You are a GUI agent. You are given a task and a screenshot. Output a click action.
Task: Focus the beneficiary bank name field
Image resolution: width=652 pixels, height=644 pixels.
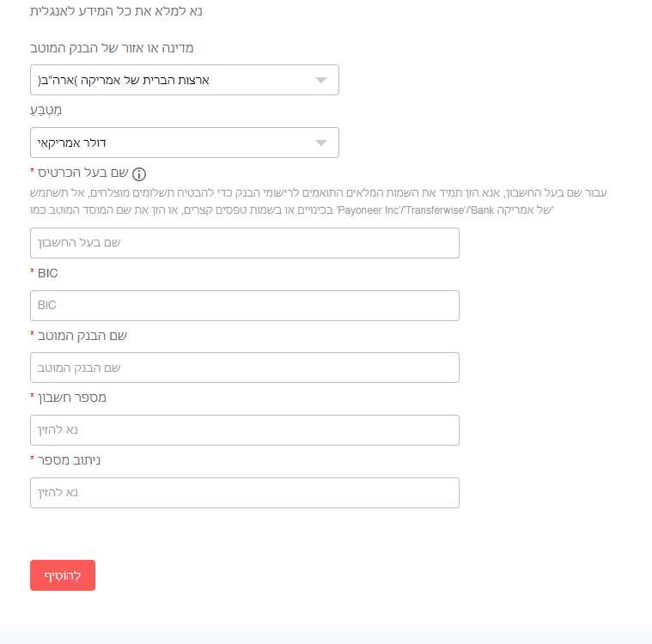pyautogui.click(x=244, y=368)
